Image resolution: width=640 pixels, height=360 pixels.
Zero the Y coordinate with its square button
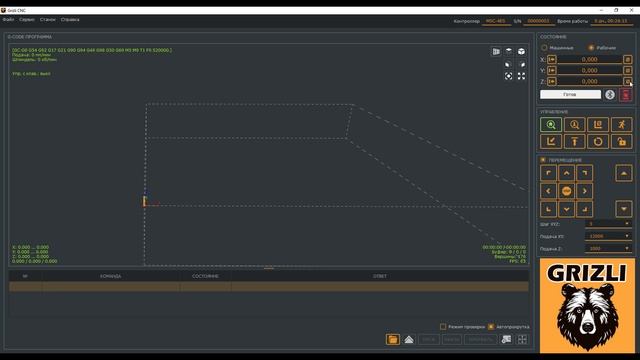click(627, 71)
